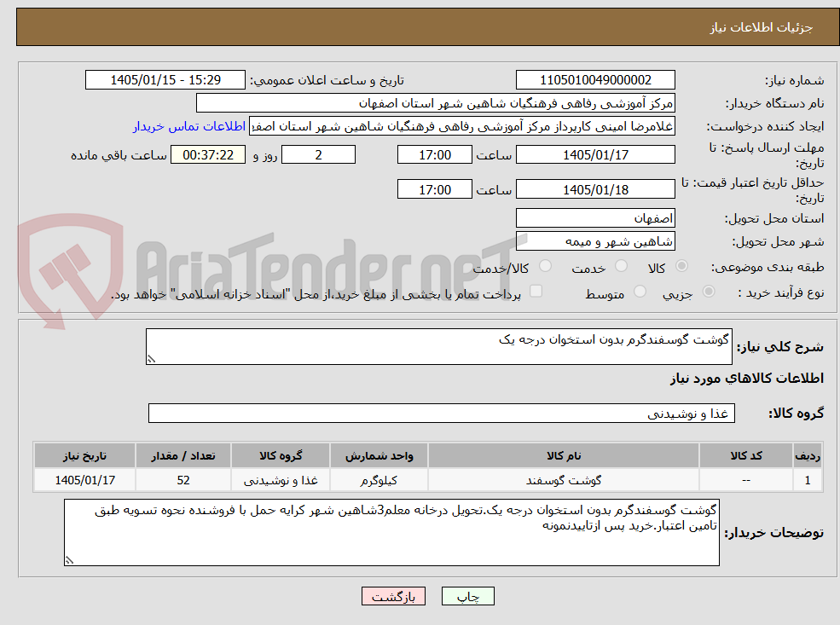
Task: Click the گوشت گوسفند table cell
Action: [x=563, y=480]
